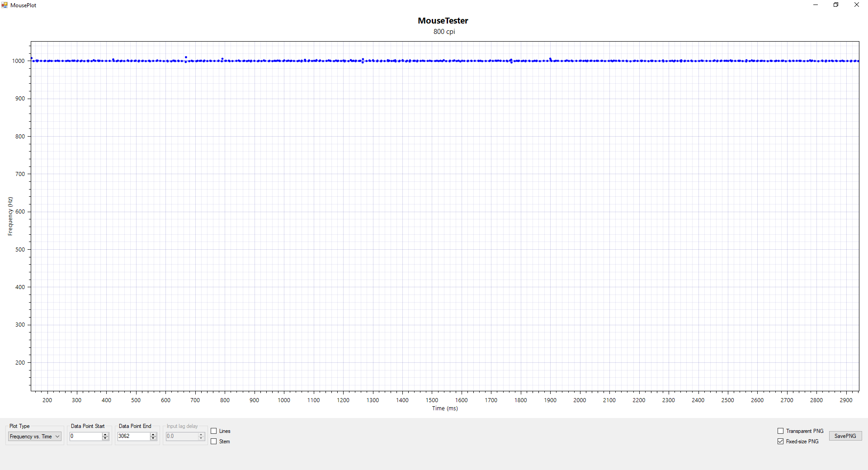Click the Time (ms) axis label

tap(445, 408)
